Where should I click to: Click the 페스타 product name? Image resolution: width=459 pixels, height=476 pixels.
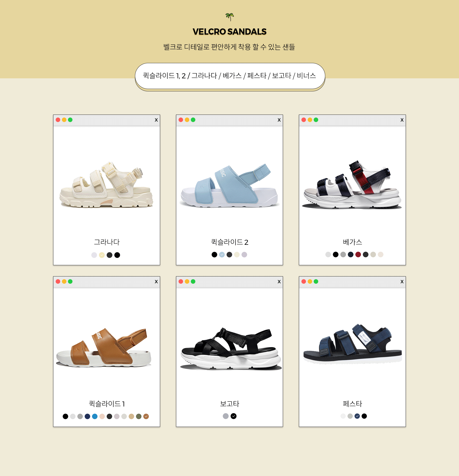pos(352,404)
